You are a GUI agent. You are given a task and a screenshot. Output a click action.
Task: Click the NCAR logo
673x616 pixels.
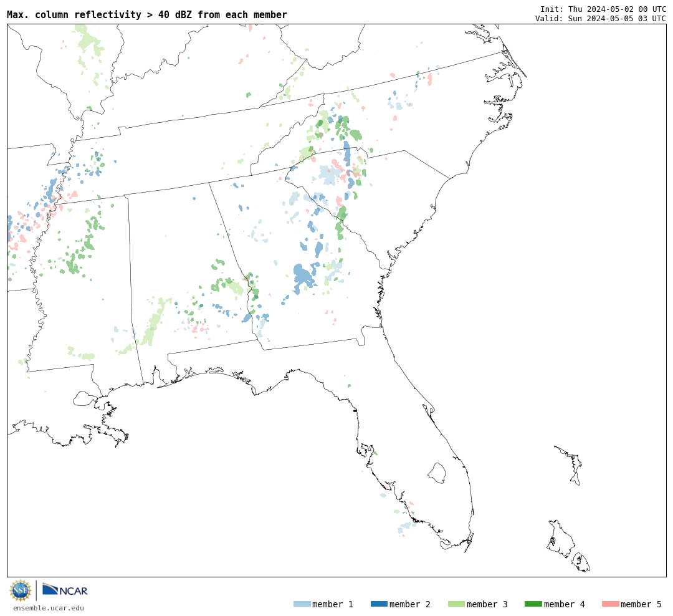point(65,590)
